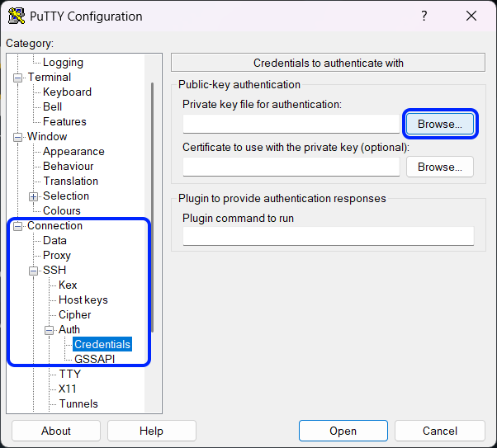Expand the Selection tree node
This screenshot has width=497, height=448.
[x=33, y=196]
